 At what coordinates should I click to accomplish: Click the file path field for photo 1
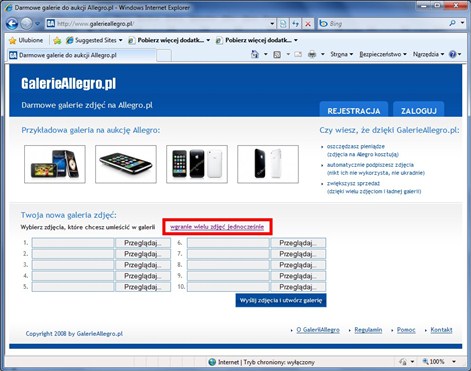click(73, 243)
